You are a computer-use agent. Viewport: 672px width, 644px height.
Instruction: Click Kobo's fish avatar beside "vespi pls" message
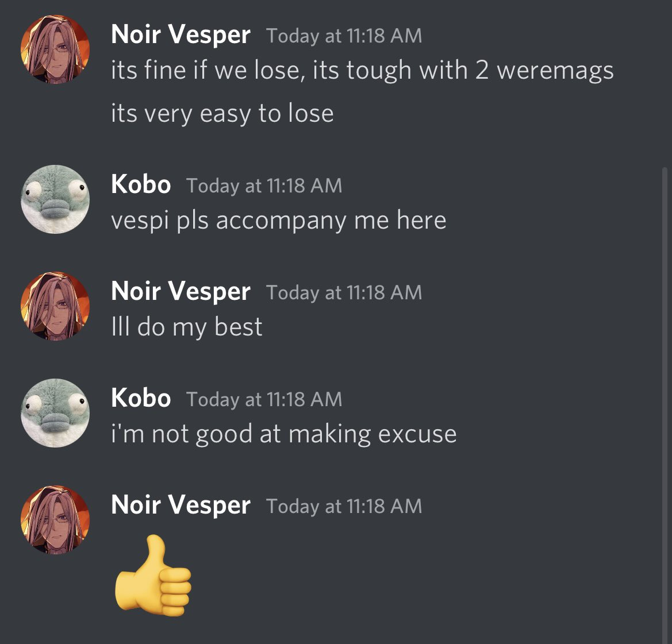pos(55,199)
